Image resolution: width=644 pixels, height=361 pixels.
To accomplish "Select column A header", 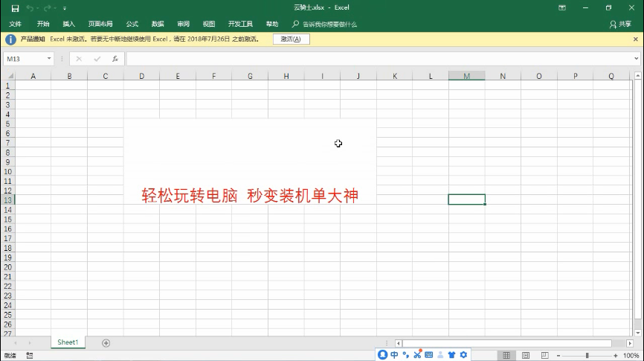I will (x=33, y=76).
